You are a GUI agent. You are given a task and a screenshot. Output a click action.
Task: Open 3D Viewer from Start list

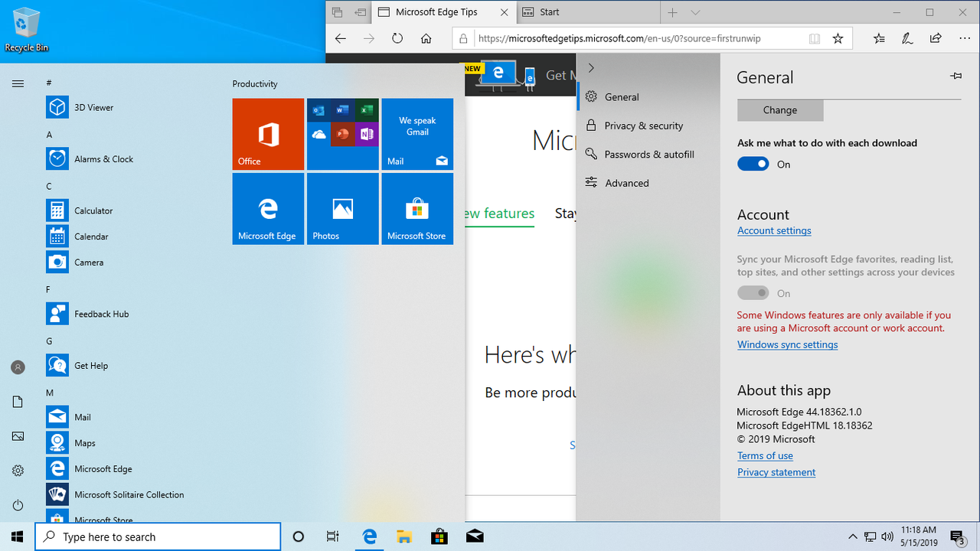[115, 108]
